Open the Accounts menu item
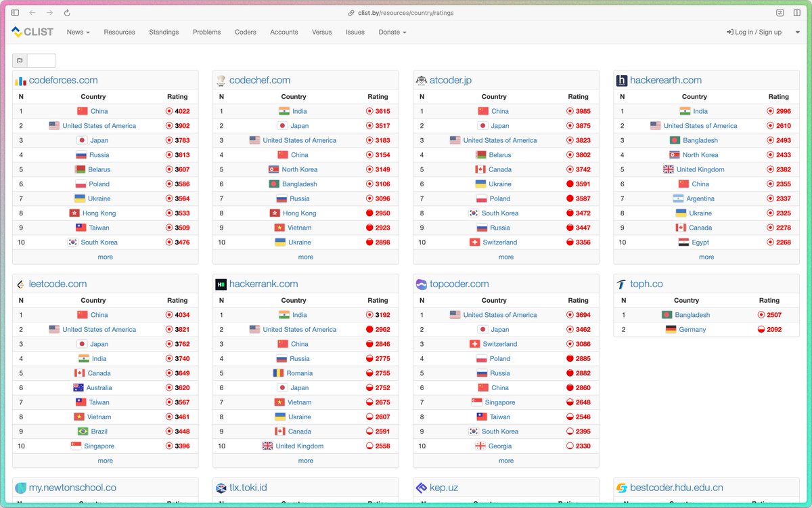 [x=284, y=32]
